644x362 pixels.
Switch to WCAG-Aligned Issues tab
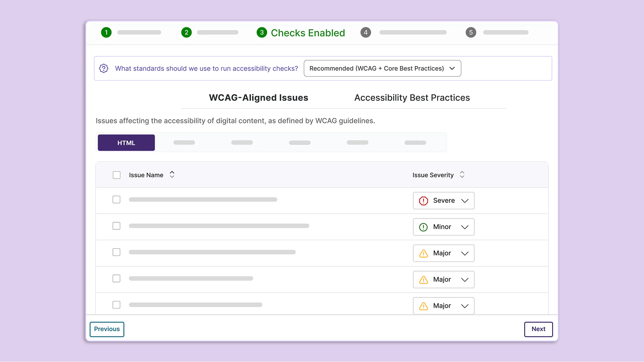click(259, 98)
